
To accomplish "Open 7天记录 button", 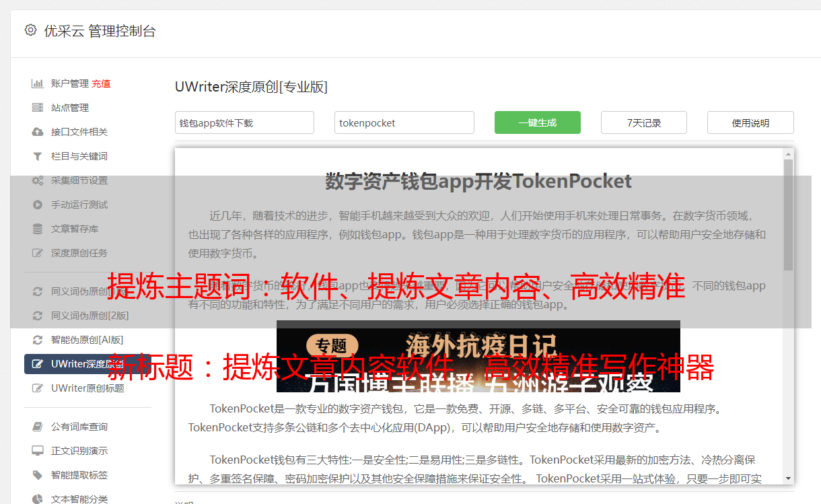I will coord(644,122).
